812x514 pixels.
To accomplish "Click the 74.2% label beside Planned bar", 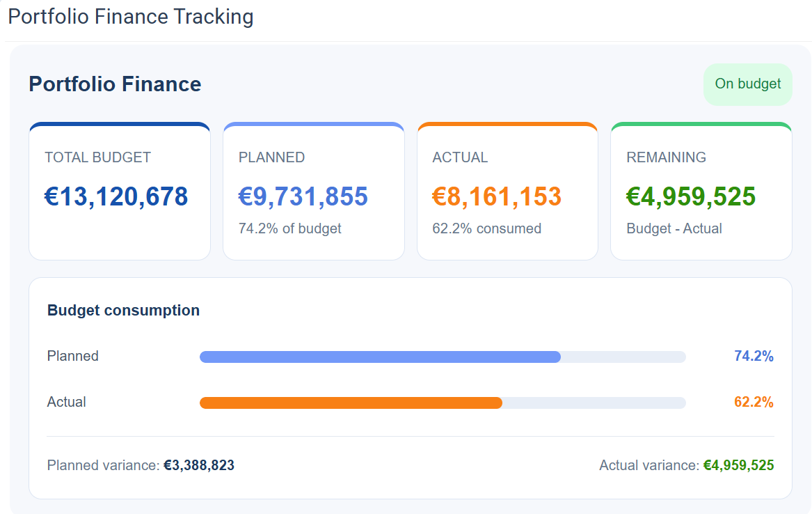I will pyautogui.click(x=754, y=356).
